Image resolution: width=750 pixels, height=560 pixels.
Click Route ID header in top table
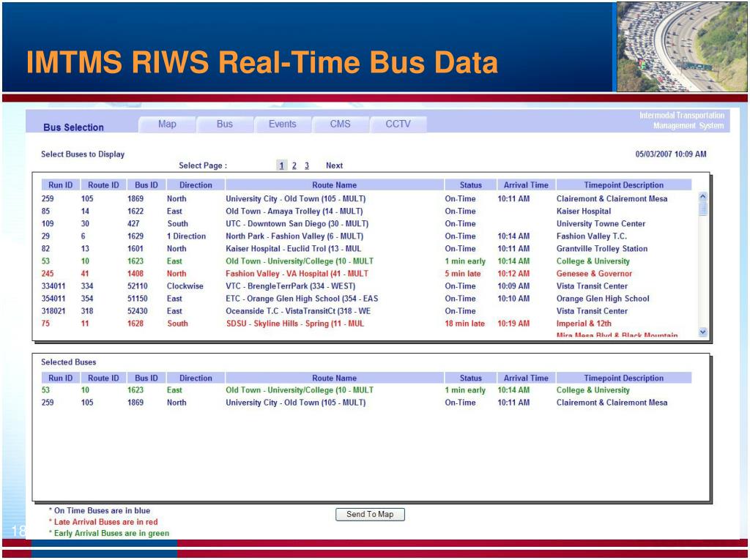click(x=103, y=185)
